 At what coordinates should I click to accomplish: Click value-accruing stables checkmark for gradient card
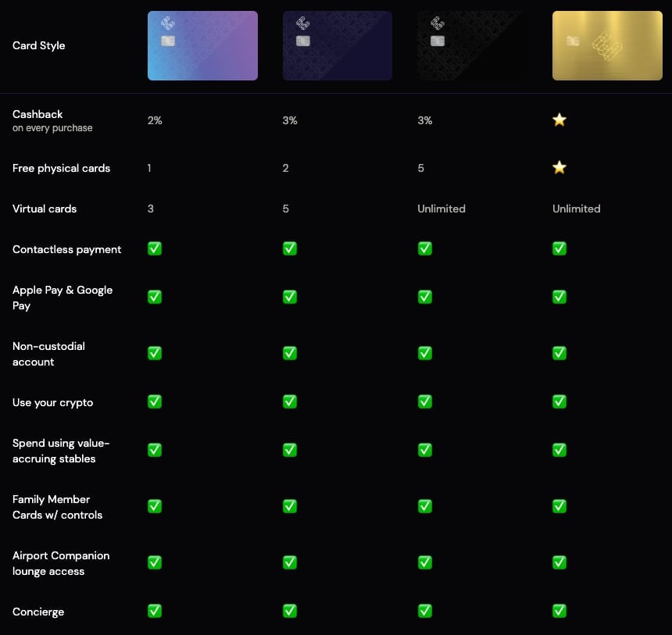pos(155,450)
